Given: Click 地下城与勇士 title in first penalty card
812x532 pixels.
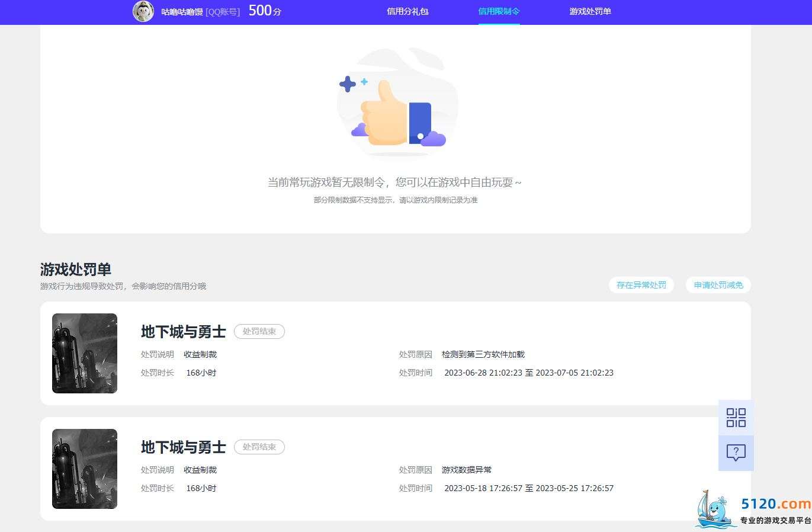Looking at the screenshot, I should click(184, 332).
